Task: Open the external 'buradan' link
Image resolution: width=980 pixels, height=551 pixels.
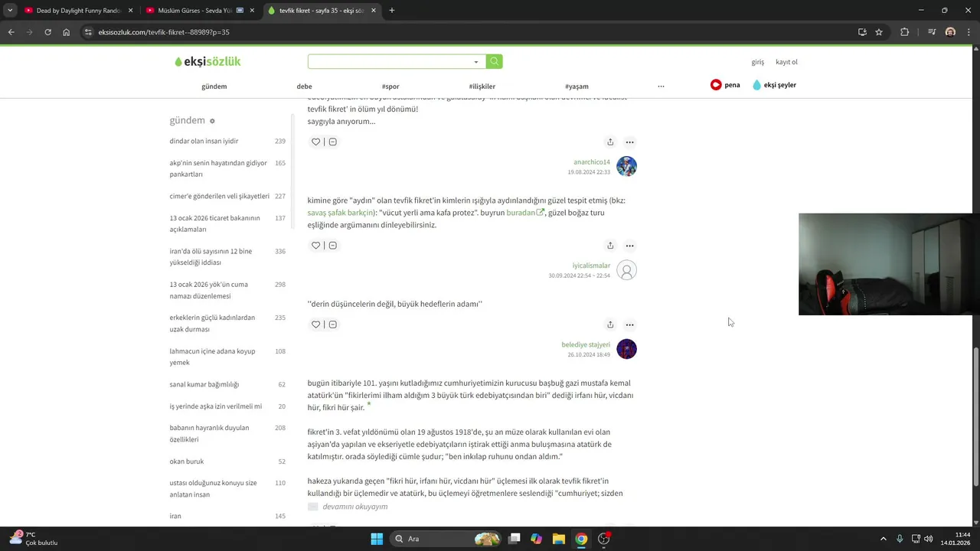Action: [525, 213]
